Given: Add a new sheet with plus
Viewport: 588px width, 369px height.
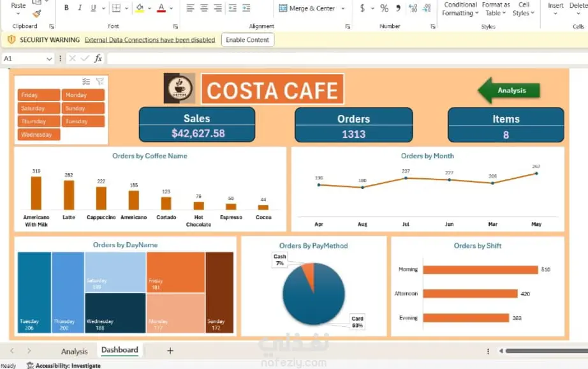Looking at the screenshot, I should click(x=170, y=350).
